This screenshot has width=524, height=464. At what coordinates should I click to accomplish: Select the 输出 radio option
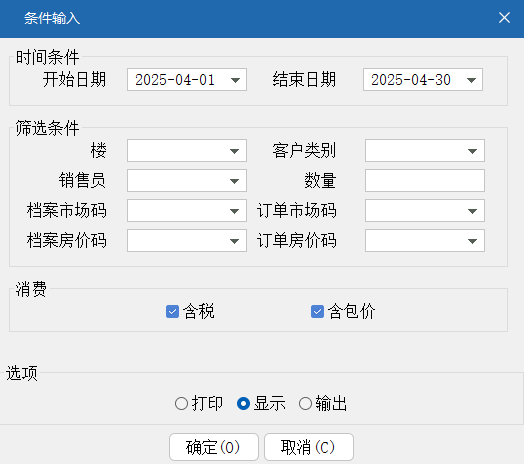click(305, 403)
